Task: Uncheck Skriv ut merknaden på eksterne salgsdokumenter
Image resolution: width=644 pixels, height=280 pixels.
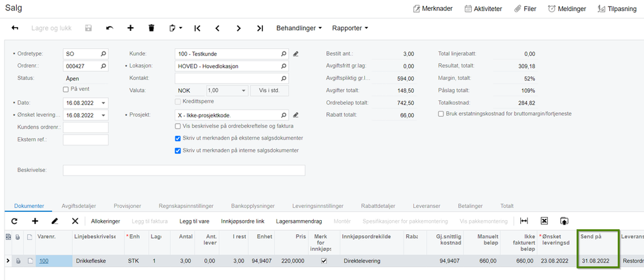Action: [178, 138]
